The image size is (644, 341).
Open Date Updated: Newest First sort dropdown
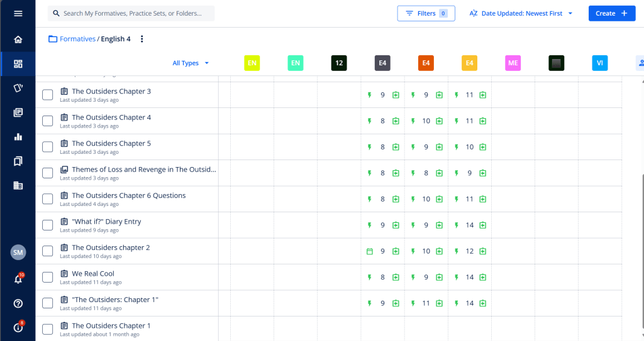click(x=521, y=13)
